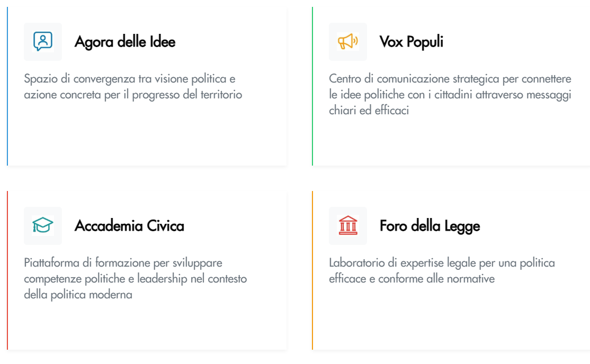Click the icon tile above Agora delle Idee description
Viewport: 590px width, 364px height.
pos(43,41)
